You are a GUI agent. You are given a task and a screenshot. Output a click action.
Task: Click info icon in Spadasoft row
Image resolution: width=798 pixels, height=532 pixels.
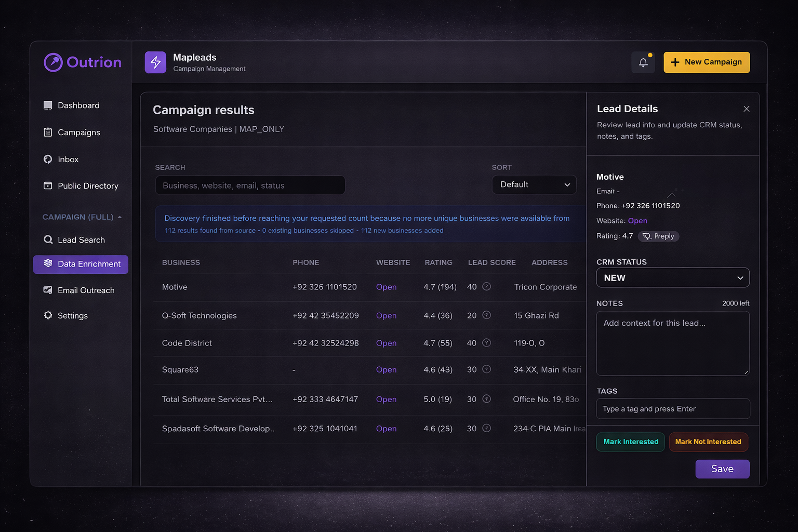[x=486, y=428]
